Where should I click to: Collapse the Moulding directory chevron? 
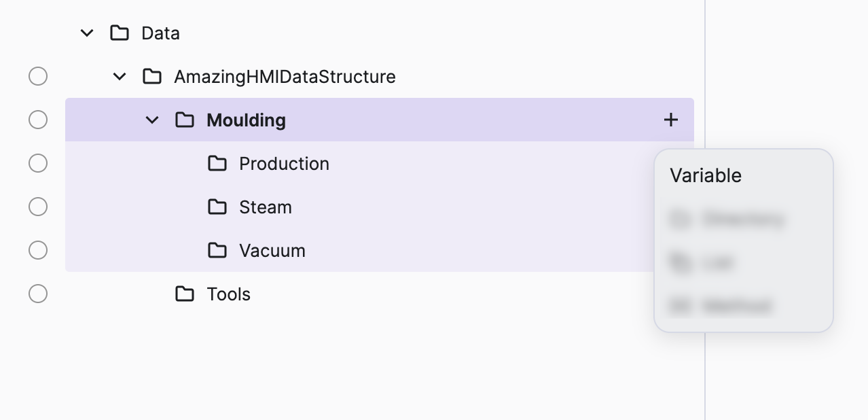(x=152, y=120)
